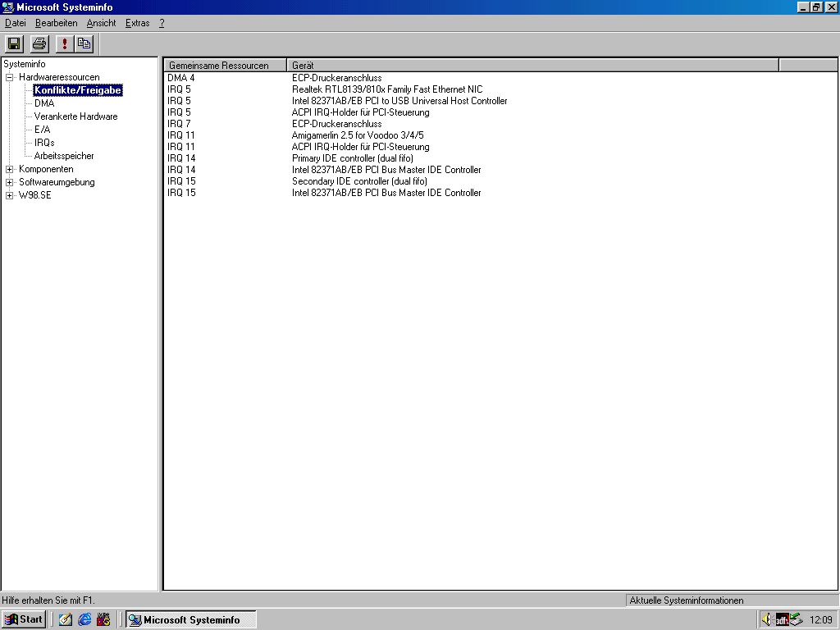Open the Datei menu
This screenshot has width=840, height=630.
pos(16,23)
